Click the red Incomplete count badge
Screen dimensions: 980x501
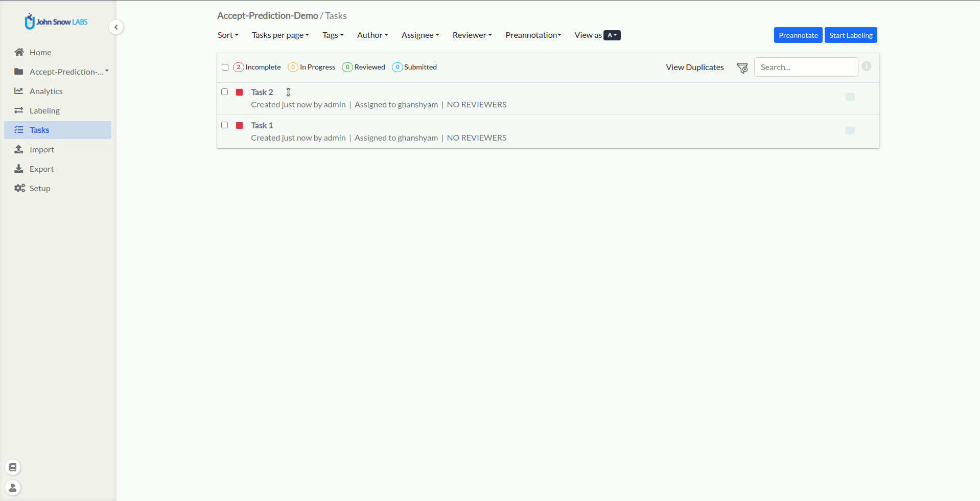[x=238, y=67]
